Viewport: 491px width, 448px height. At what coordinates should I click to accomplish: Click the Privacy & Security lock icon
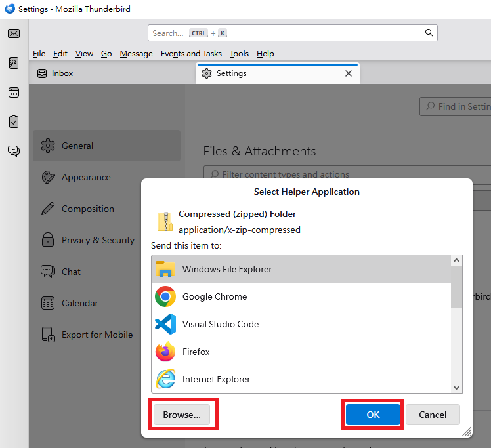tap(48, 240)
